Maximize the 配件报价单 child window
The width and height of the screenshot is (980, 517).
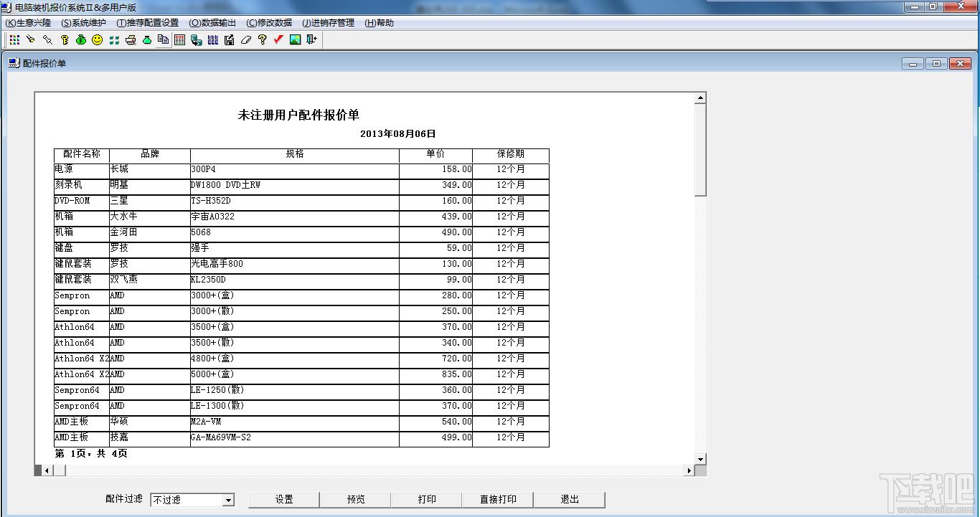pos(936,64)
